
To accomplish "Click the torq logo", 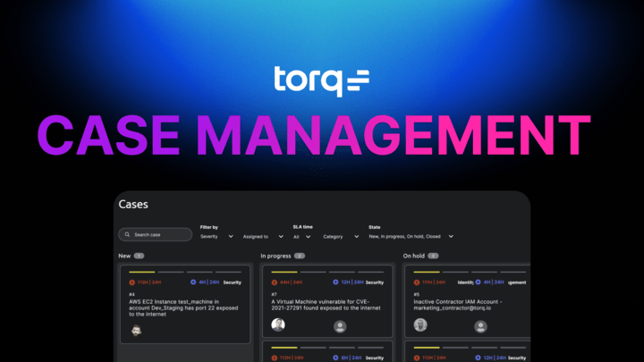I will click(x=322, y=80).
